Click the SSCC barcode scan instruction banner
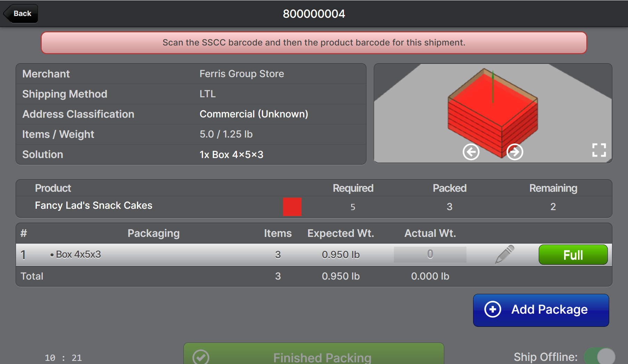628x364 pixels. click(x=314, y=43)
